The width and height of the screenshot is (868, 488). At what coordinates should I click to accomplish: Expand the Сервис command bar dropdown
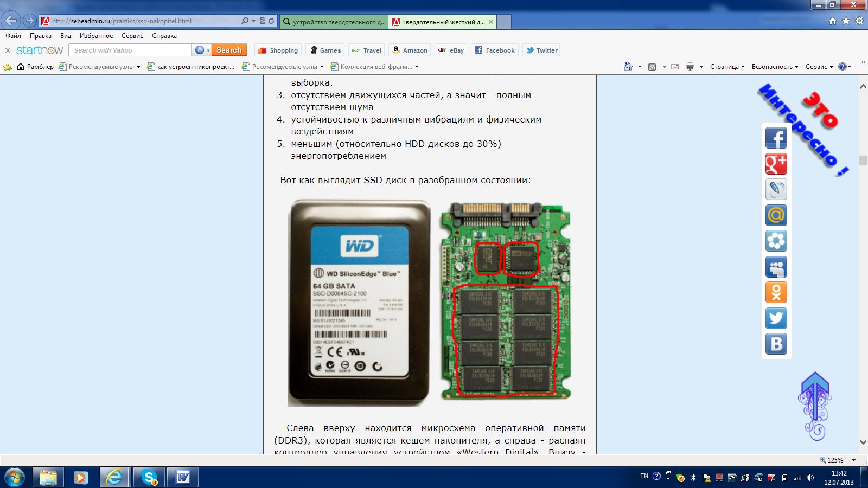(x=819, y=67)
